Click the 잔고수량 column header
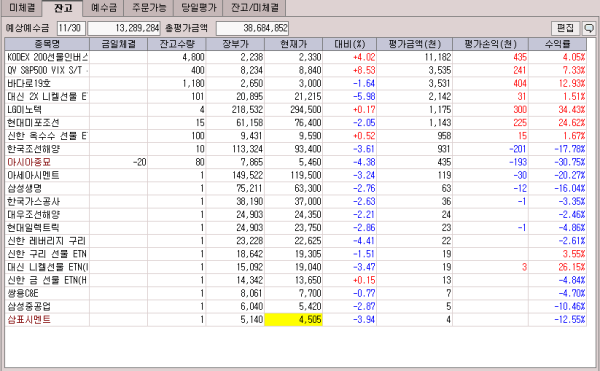The height and width of the screenshot is (371, 600). [177, 44]
